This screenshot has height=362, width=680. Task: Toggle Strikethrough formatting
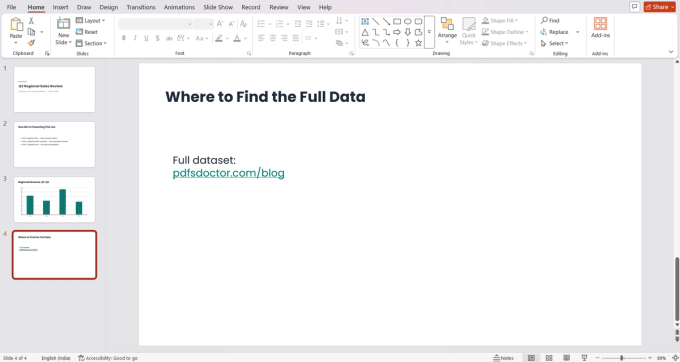coord(169,38)
